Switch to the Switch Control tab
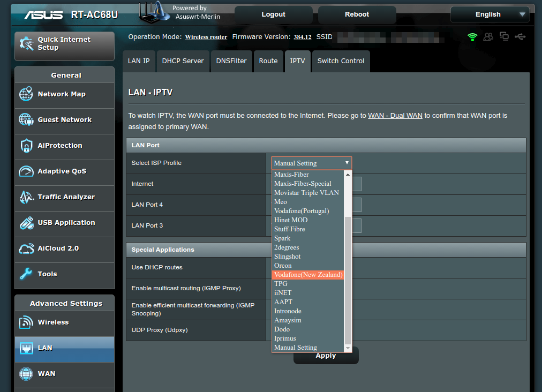This screenshot has width=542, height=392. 341,61
